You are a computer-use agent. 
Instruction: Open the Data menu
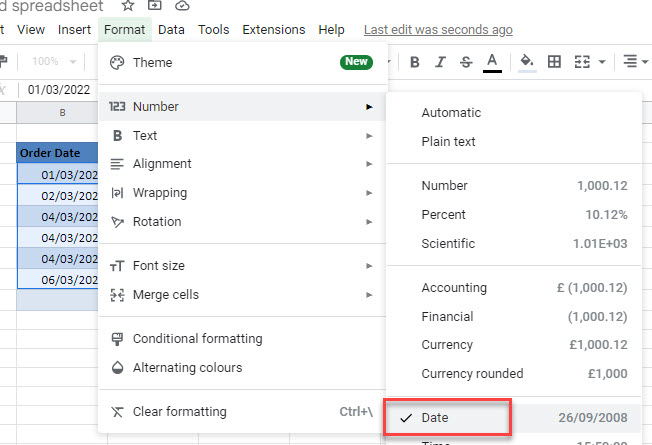tap(171, 30)
